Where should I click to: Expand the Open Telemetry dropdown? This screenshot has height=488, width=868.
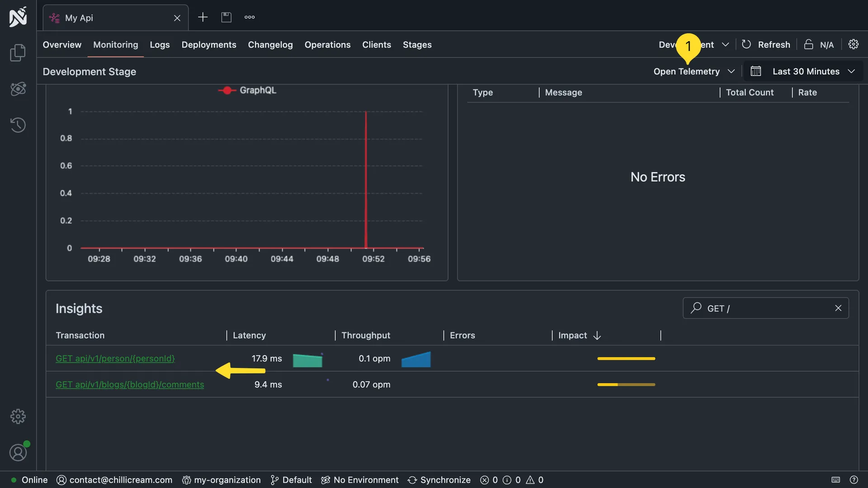(694, 71)
